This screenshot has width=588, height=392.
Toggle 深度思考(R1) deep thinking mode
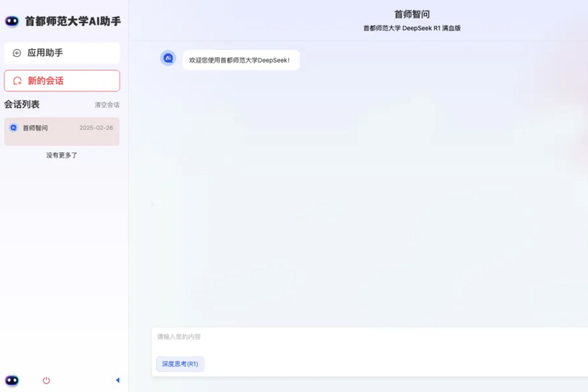point(180,364)
